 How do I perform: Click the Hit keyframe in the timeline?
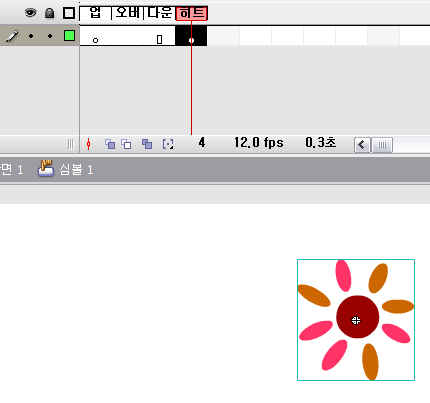point(191,36)
